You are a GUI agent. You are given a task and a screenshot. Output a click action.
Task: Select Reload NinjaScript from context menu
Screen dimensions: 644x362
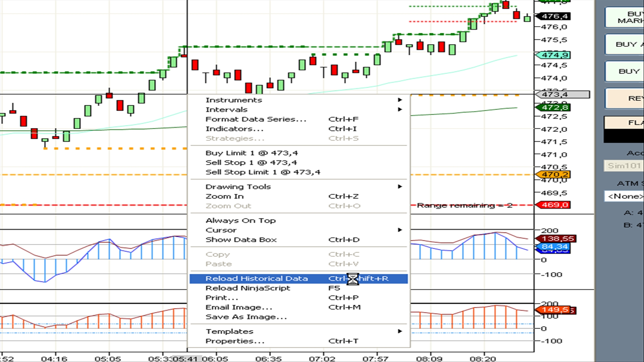tap(248, 288)
